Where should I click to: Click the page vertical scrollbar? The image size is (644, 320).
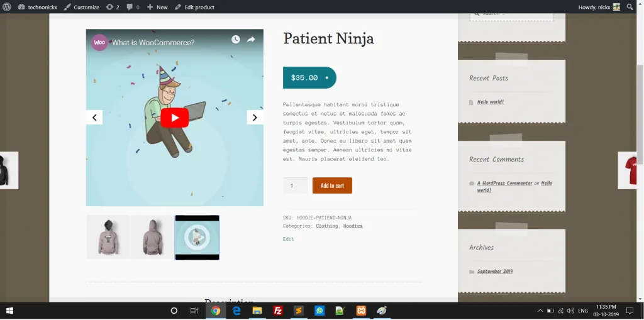tap(640, 115)
